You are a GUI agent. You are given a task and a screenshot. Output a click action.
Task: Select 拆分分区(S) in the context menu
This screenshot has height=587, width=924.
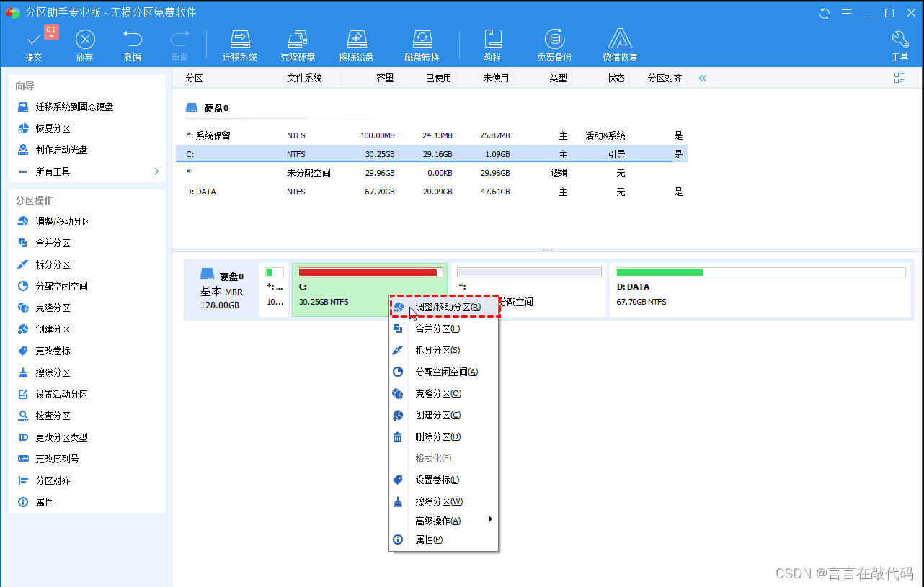pos(444,350)
